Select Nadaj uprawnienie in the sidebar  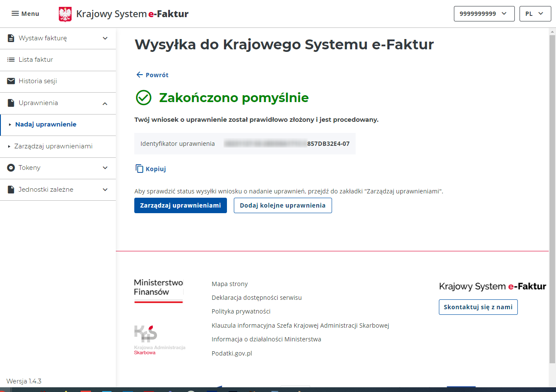coord(58,125)
